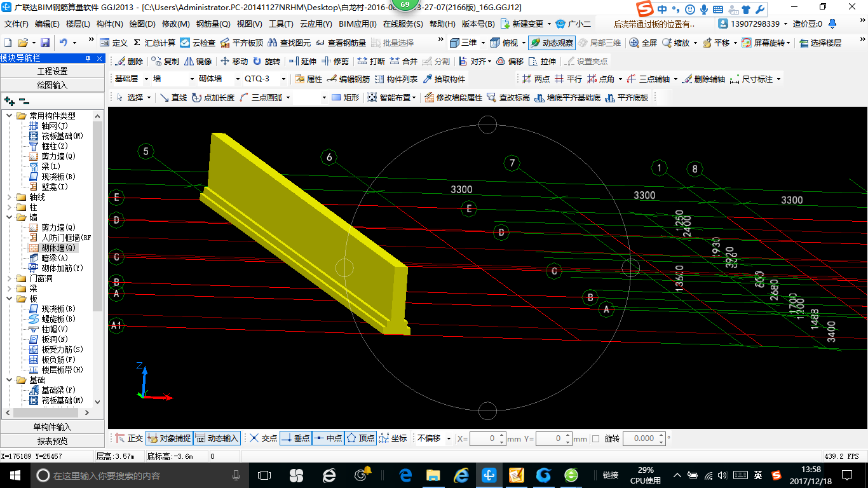Click the 绘图输入 panel button
This screenshot has height=488, width=868.
[x=52, y=85]
